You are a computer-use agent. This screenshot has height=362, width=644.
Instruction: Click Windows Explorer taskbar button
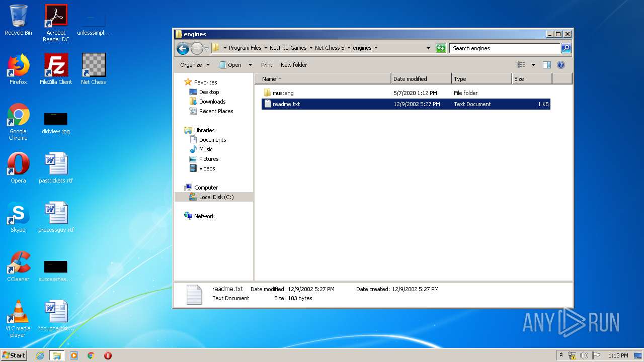coord(57,355)
